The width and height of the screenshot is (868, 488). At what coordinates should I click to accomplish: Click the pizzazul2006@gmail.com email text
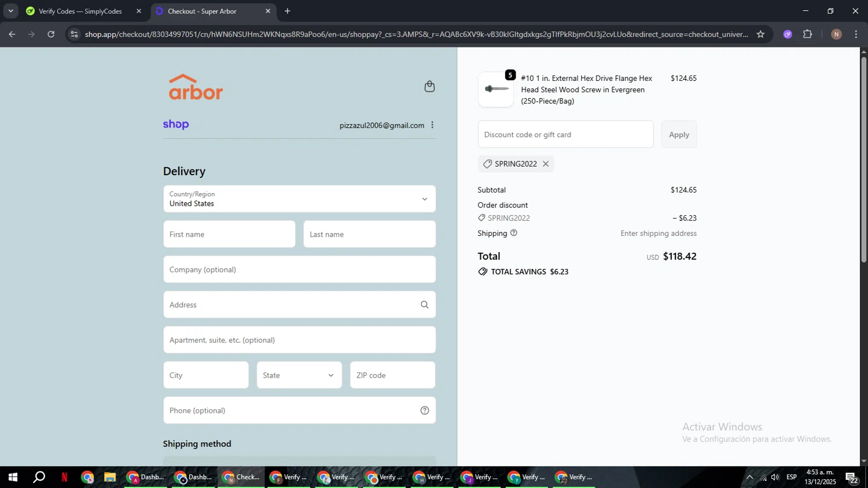pyautogui.click(x=382, y=125)
